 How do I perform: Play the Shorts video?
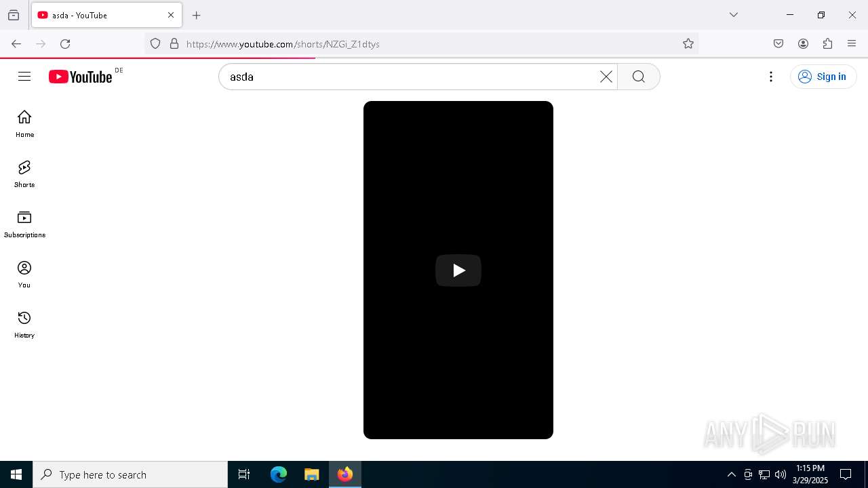pos(458,270)
